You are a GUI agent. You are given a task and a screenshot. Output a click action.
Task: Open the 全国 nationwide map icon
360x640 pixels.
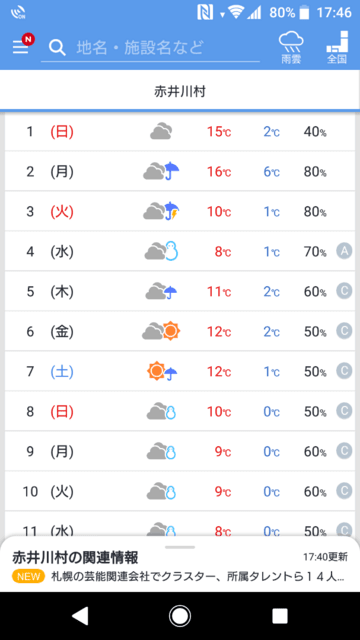click(x=337, y=47)
